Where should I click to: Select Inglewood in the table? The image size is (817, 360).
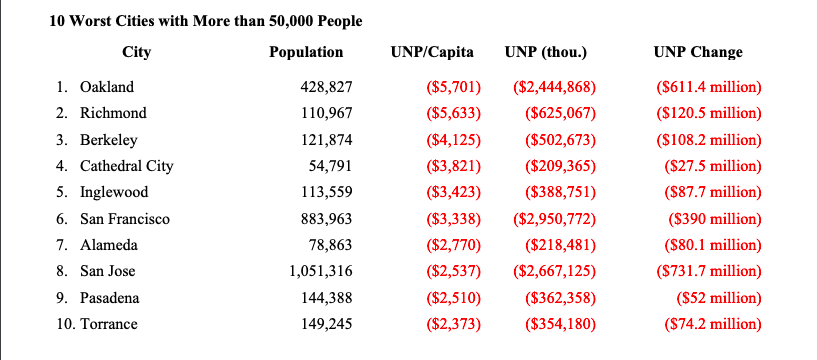coord(114,192)
